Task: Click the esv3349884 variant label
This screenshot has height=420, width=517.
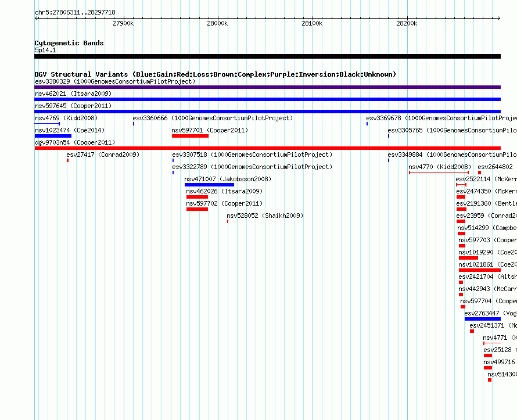Action: click(x=453, y=155)
